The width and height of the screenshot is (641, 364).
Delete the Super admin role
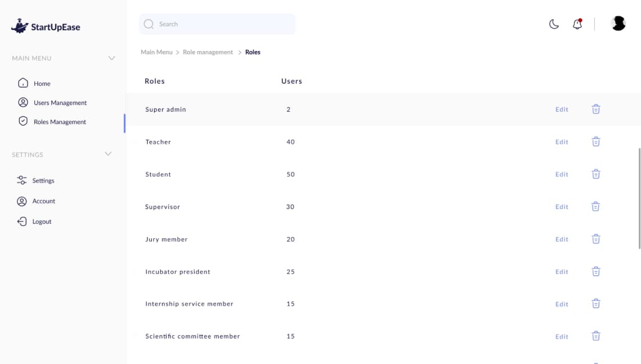[596, 109]
